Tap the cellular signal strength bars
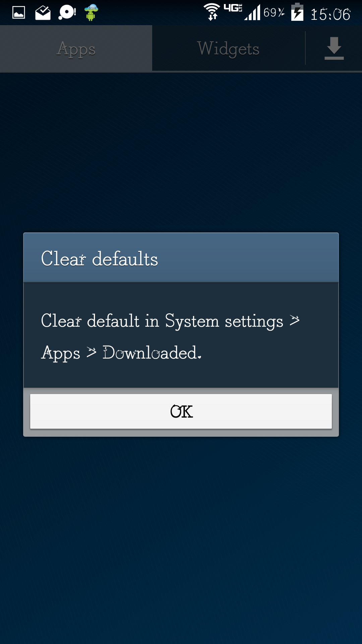This screenshot has width=362, height=644. (252, 12)
